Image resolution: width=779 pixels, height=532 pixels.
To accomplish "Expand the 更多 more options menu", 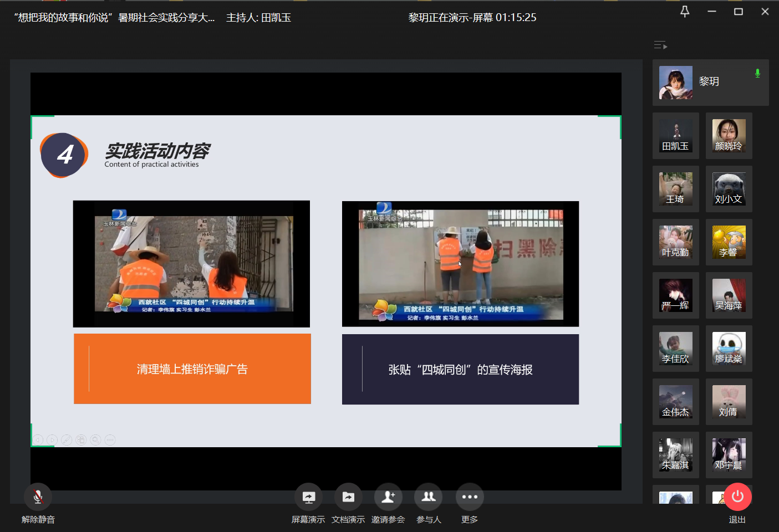I will click(470, 497).
